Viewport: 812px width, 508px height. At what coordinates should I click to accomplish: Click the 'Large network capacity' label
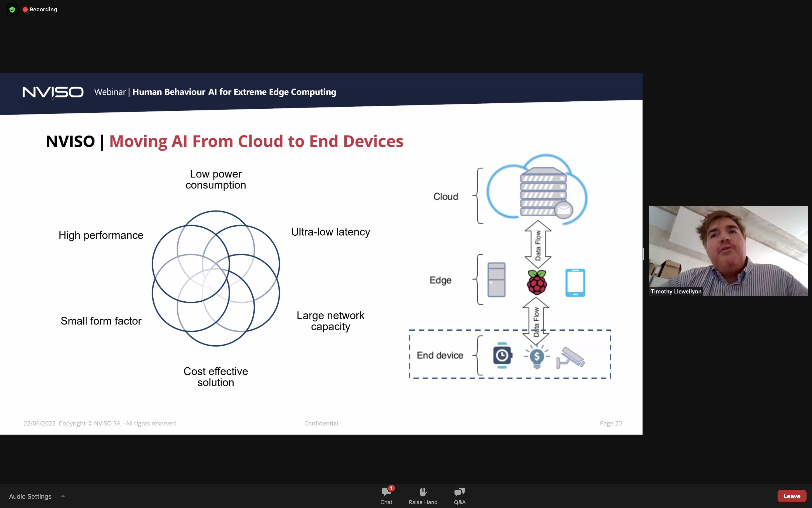click(x=331, y=321)
